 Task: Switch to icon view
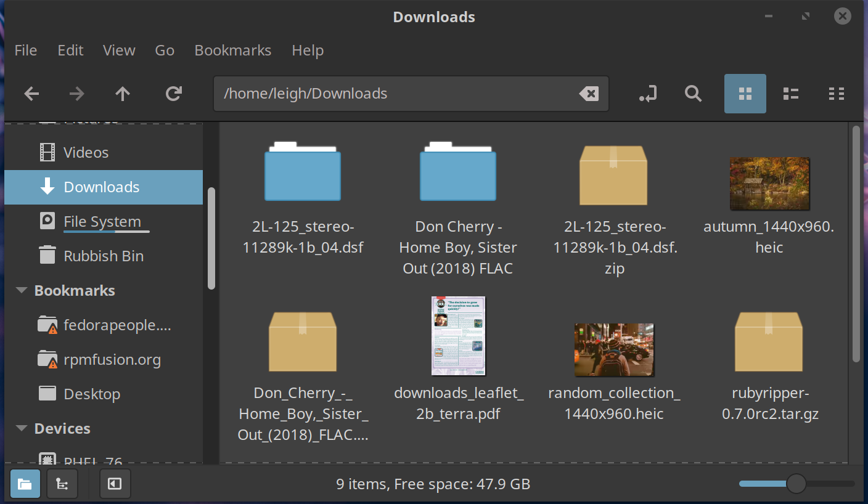click(x=745, y=94)
